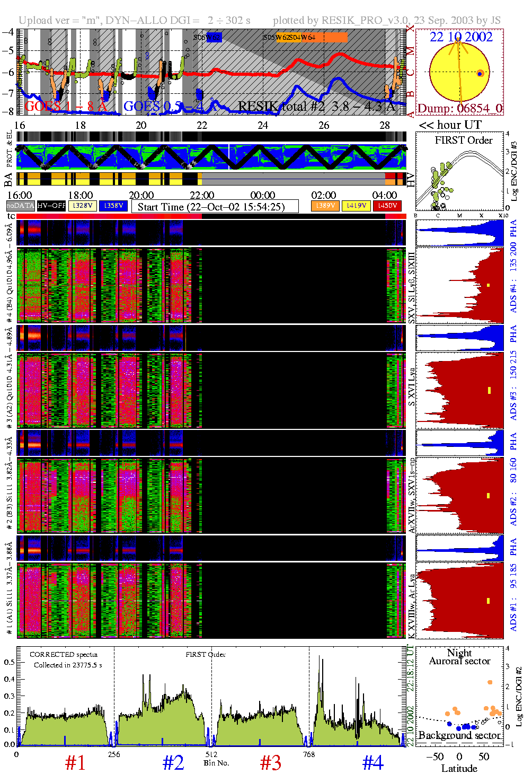Screen dimensions: 532x783
Task: Click the yellow marker in the ADS #4 histogram
Action: coord(488,285)
